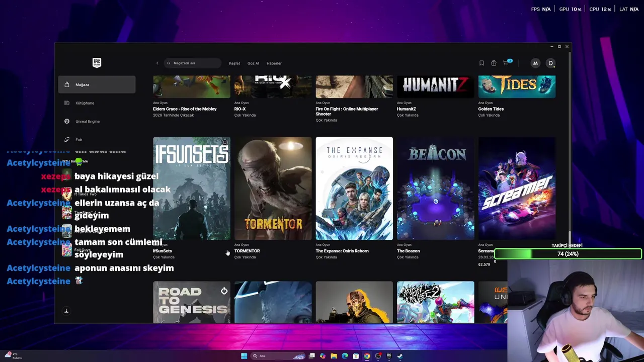Image resolution: width=644 pixels, height=362 pixels.
Task: Click The Beacon title text
Action: (408, 251)
